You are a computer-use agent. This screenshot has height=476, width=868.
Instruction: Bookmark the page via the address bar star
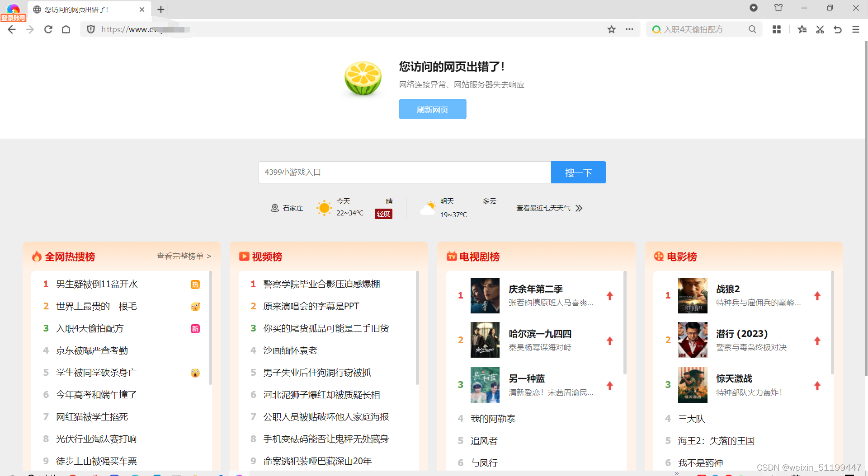click(611, 29)
